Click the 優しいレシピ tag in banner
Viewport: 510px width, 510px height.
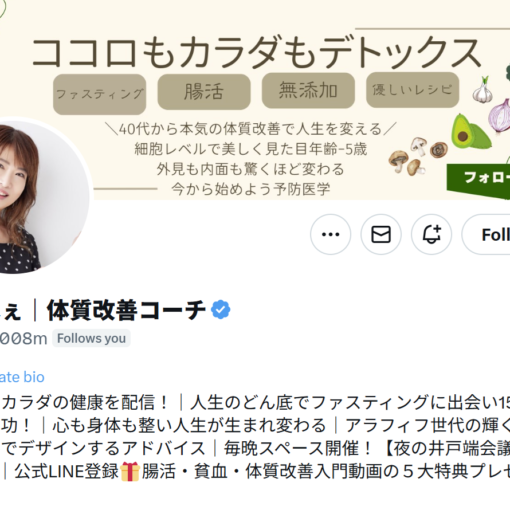(x=413, y=90)
